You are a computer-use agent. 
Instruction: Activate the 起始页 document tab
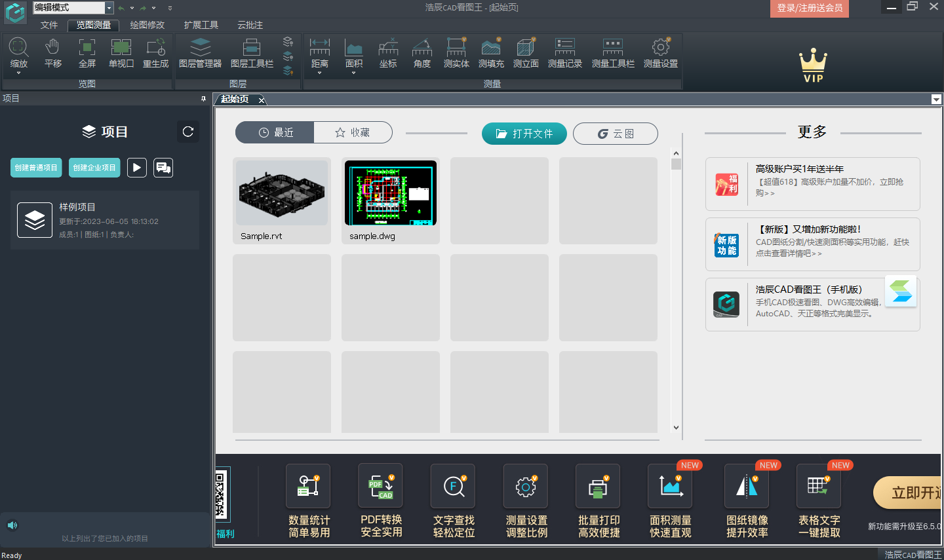point(235,99)
